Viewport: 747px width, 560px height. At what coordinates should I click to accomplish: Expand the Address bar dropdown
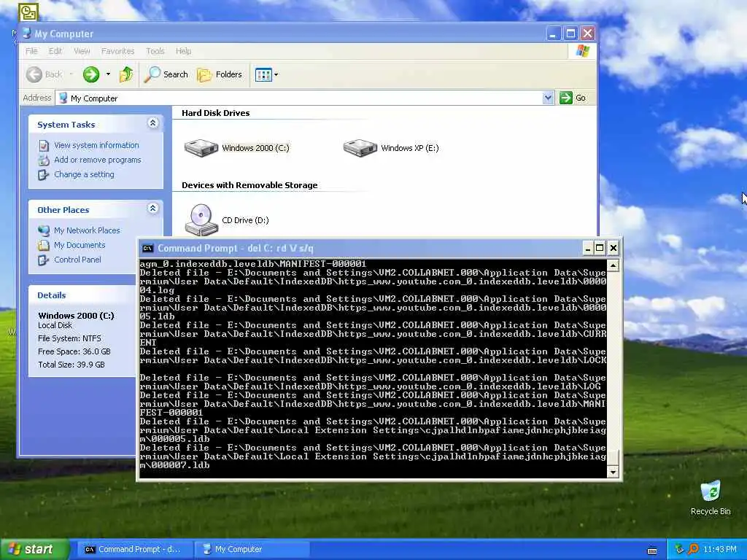(x=548, y=98)
